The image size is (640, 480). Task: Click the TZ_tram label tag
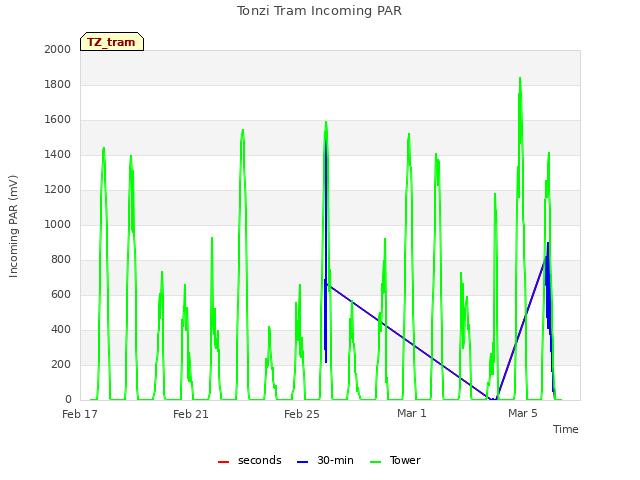pyautogui.click(x=112, y=42)
